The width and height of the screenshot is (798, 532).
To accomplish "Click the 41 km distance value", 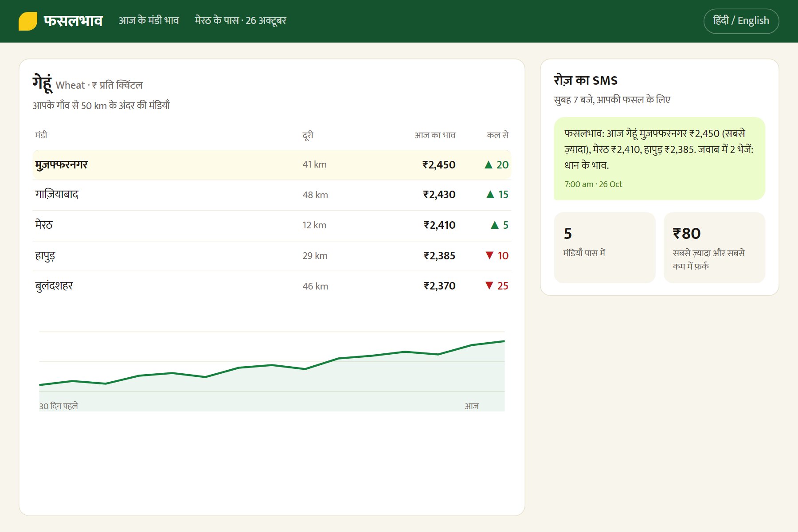I will [x=315, y=164].
